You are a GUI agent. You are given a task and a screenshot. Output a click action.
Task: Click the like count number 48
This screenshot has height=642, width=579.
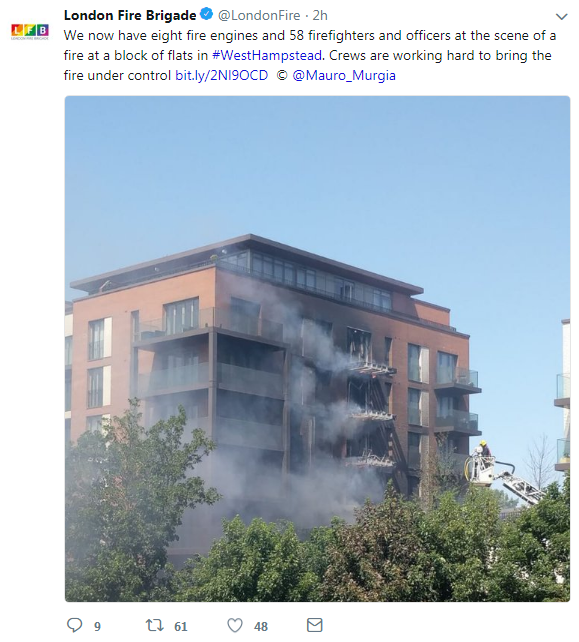(x=261, y=626)
